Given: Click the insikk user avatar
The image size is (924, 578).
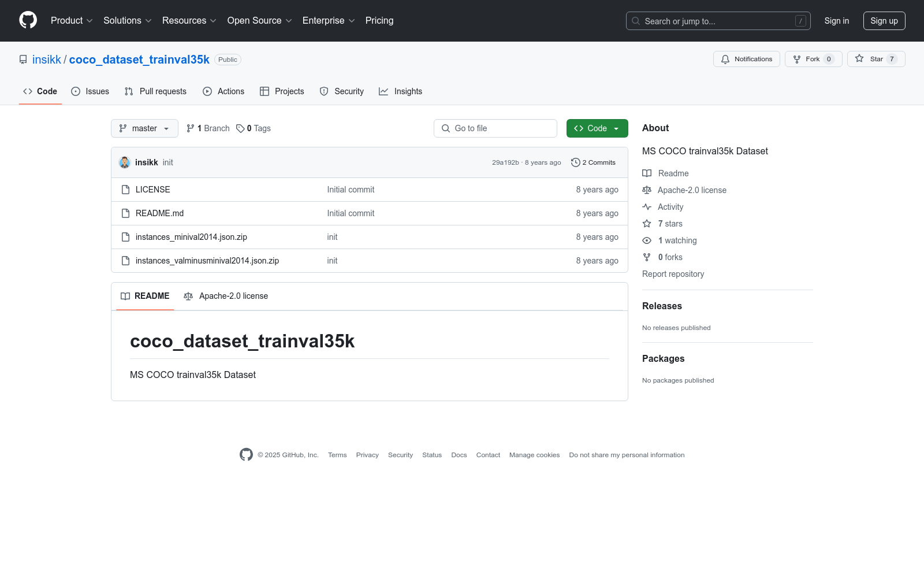Looking at the screenshot, I should pyautogui.click(x=125, y=162).
